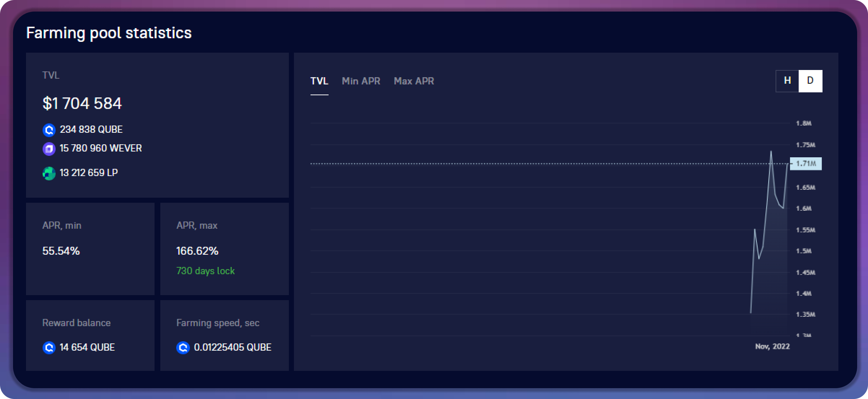Click the QUBE token icon under TVL
Image resolution: width=868 pixels, height=399 pixels.
click(x=49, y=130)
